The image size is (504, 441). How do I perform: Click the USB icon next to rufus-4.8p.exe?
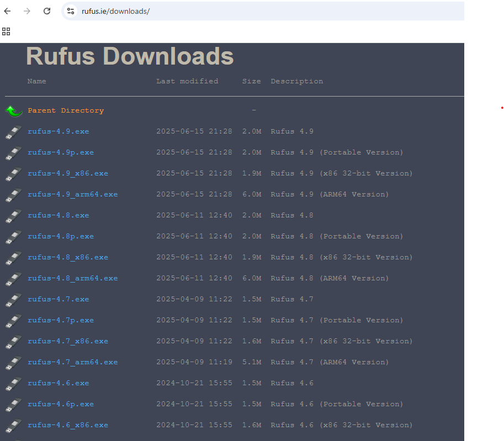pyautogui.click(x=14, y=237)
